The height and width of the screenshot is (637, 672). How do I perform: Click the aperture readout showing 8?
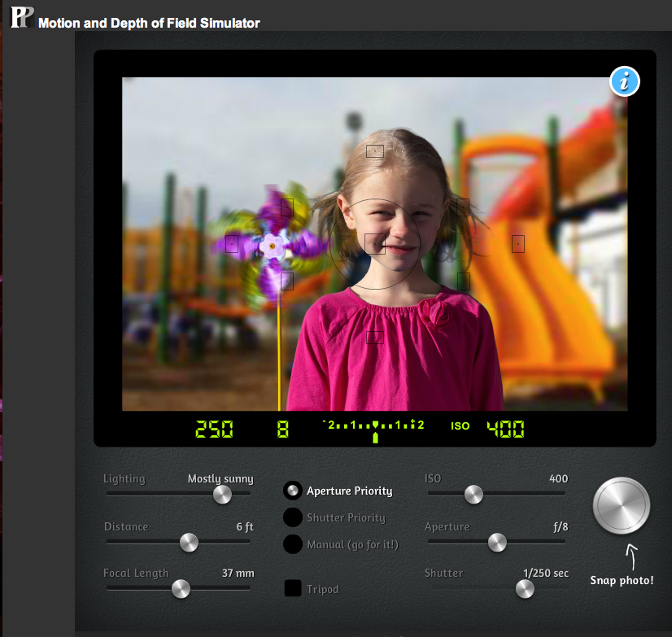281,428
